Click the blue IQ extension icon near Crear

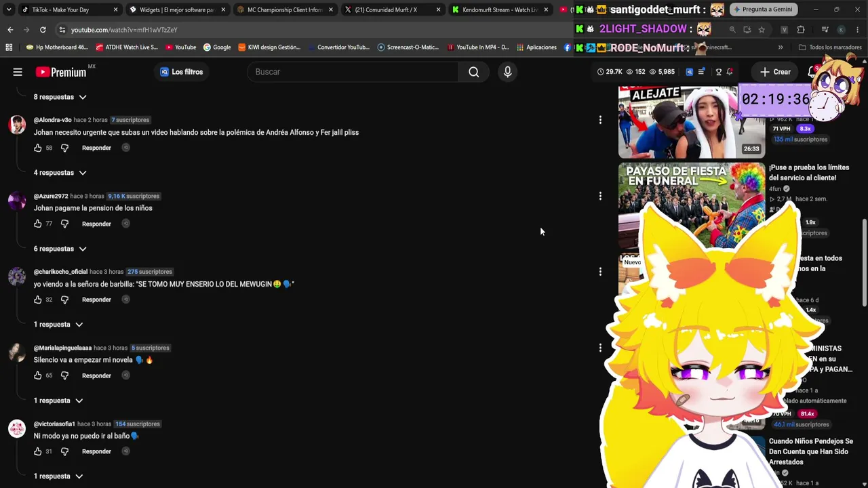(x=690, y=72)
